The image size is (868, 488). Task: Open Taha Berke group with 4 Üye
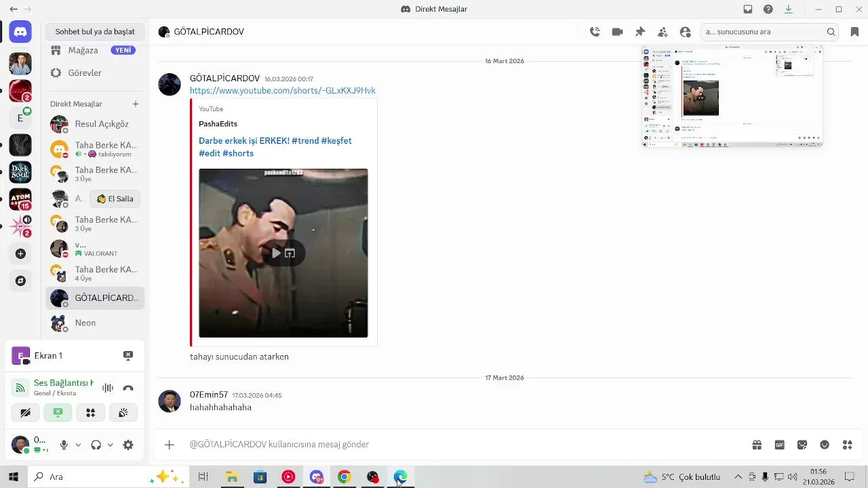pos(95,273)
